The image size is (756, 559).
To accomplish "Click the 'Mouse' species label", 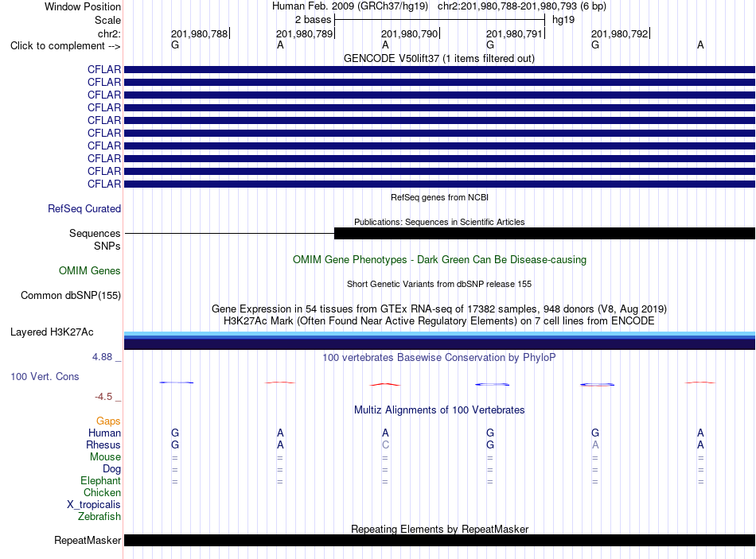I will pyautogui.click(x=105, y=457).
